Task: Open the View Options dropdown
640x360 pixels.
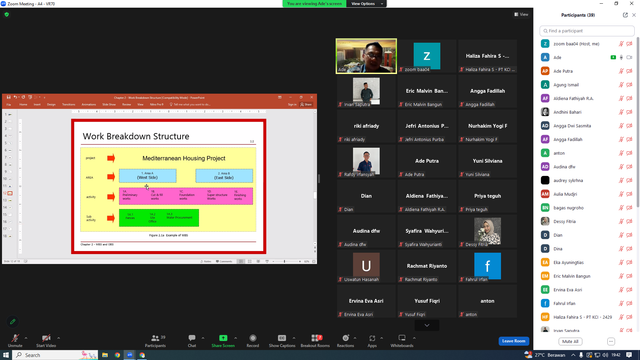Action: point(366,4)
